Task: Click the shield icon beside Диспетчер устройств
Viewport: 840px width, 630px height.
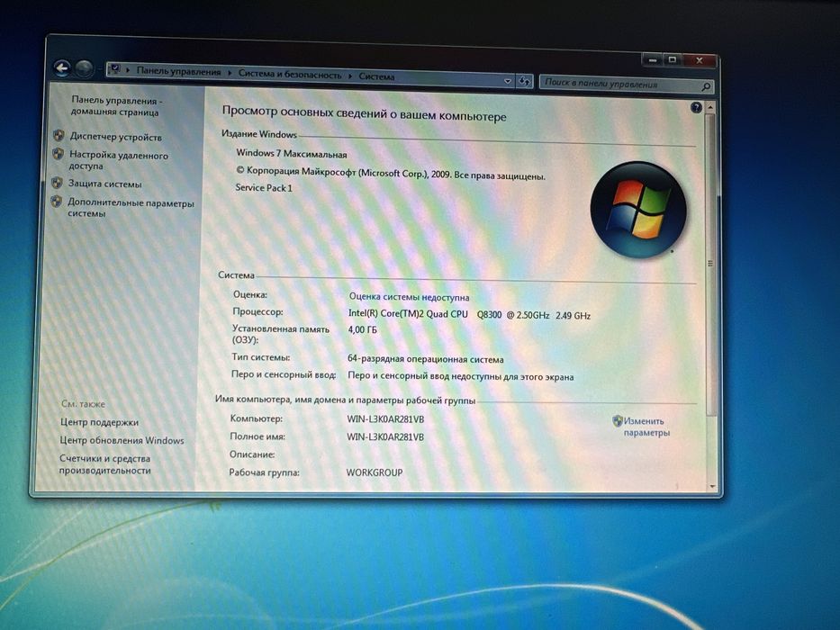Action: pyautogui.click(x=59, y=136)
